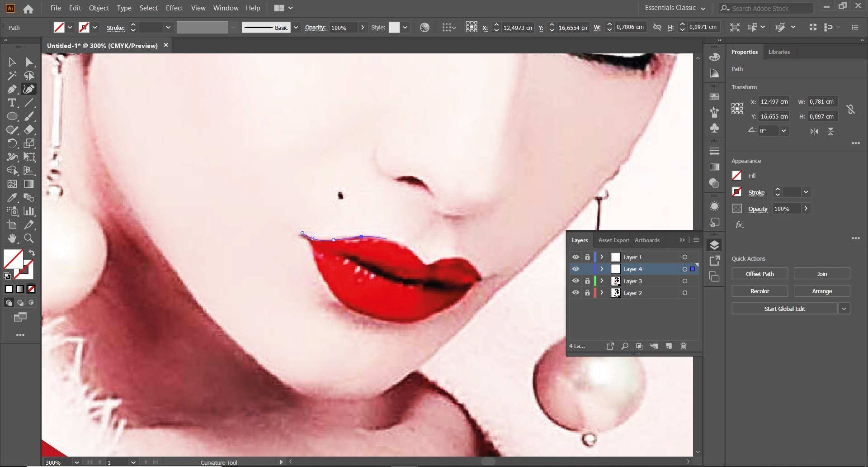This screenshot has height=467, width=868.
Task: Click the Offset Path button
Action: click(759, 274)
